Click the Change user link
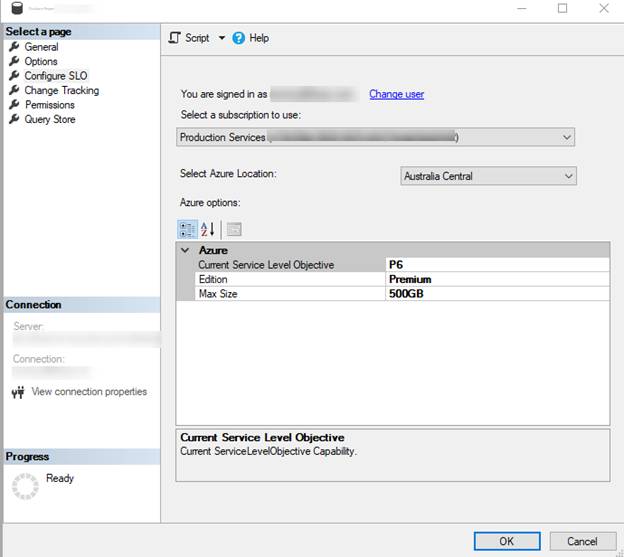 tap(396, 94)
